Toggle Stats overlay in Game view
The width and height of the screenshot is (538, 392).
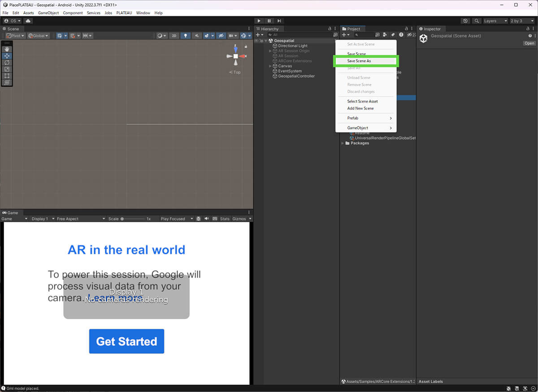click(225, 218)
